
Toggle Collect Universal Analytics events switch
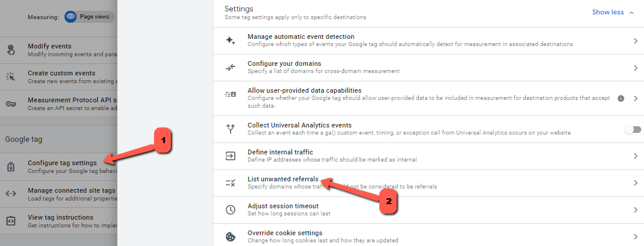pyautogui.click(x=633, y=129)
